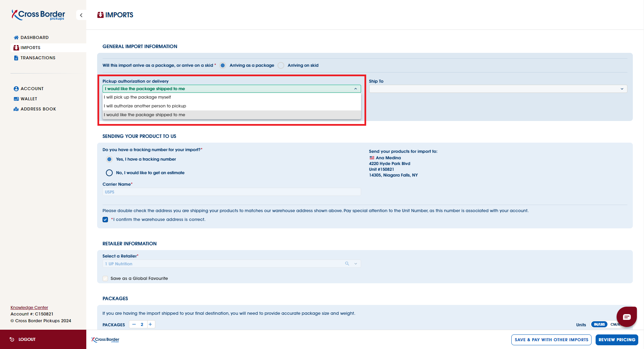Open the Dashboard from the sidebar
644x349 pixels.
pos(34,38)
